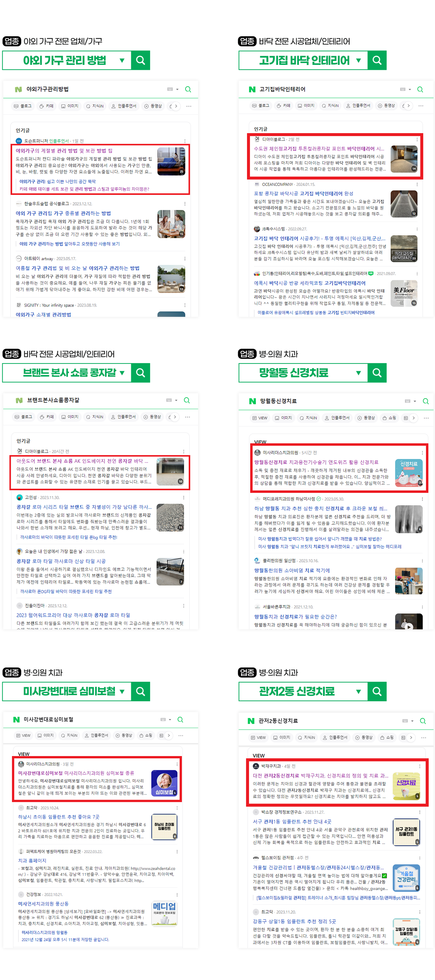Image resolution: width=435 pixels, height=980 pixels.
Task: Select 블로그 tab in 야외가구관리방법 panel
Action: click(x=23, y=106)
